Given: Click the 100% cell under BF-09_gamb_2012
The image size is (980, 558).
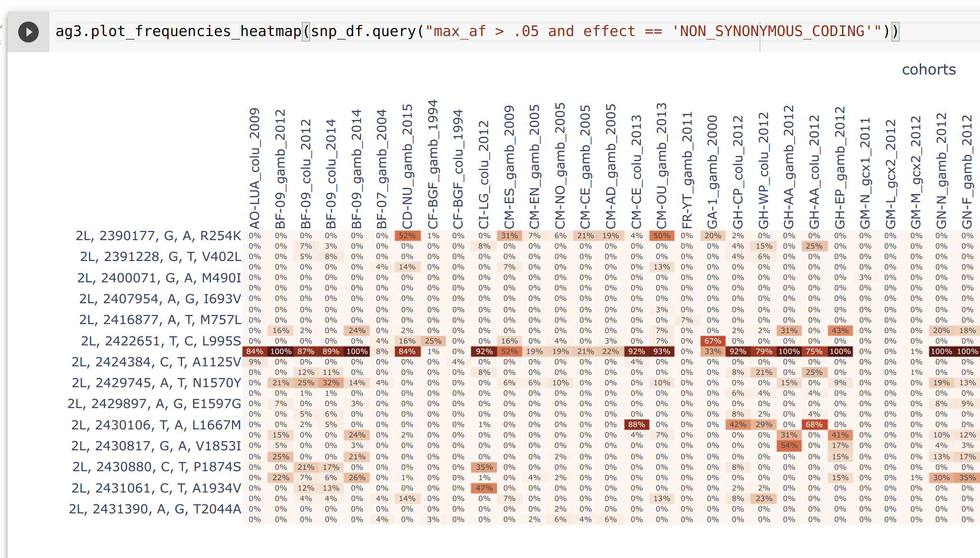Looking at the screenshot, I should pos(280,352).
